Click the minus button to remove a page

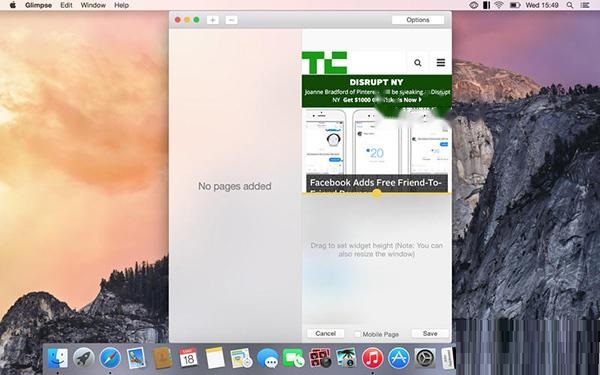point(232,20)
